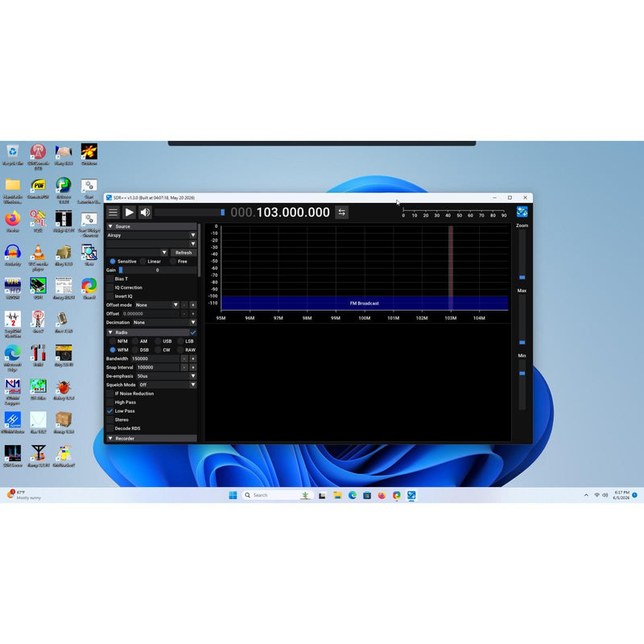The image size is (644, 644).
Task: Enable the IQ Correction checkbox
Action: (110, 287)
